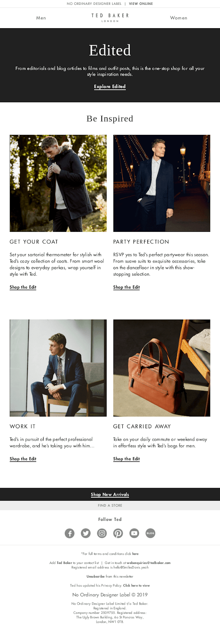Select the Find a Store bar
The height and width of the screenshot is (644, 220).
[x=110, y=505]
